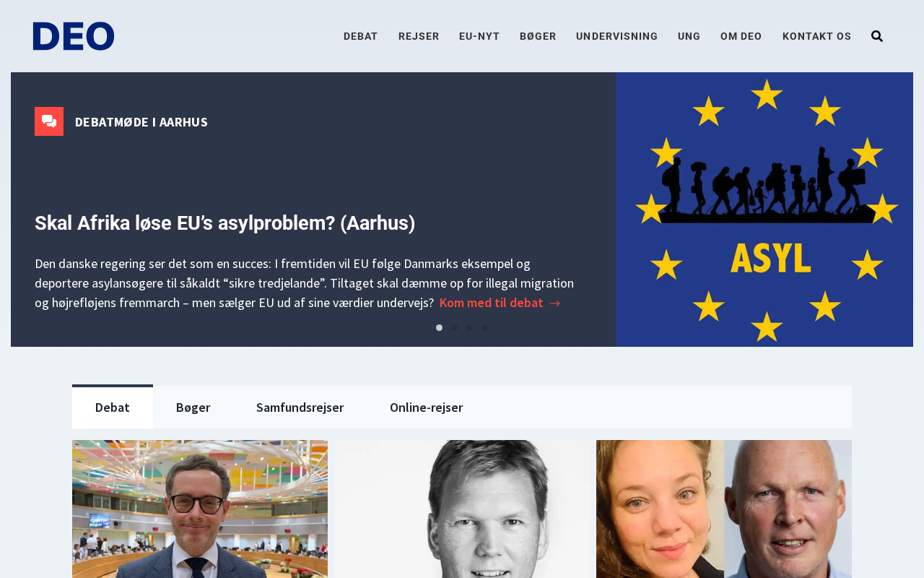
Task: Open the BØGER menu item
Action: pyautogui.click(x=538, y=36)
